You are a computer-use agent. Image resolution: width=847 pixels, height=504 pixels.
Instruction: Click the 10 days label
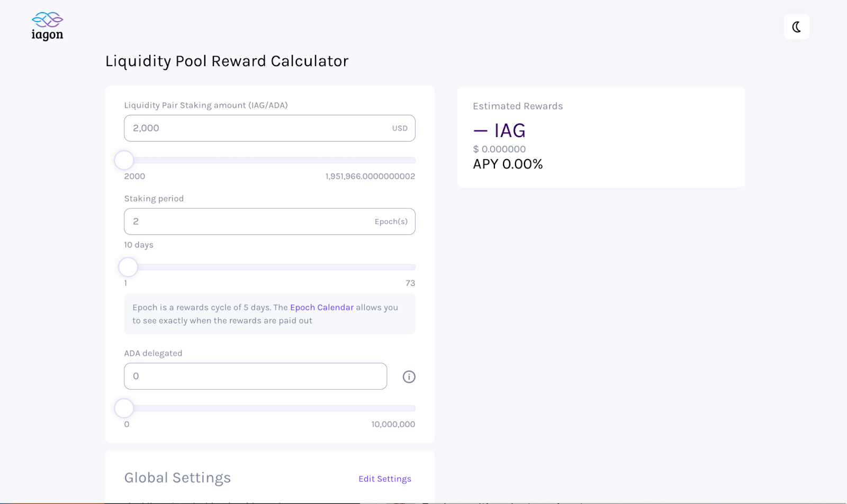coord(139,245)
